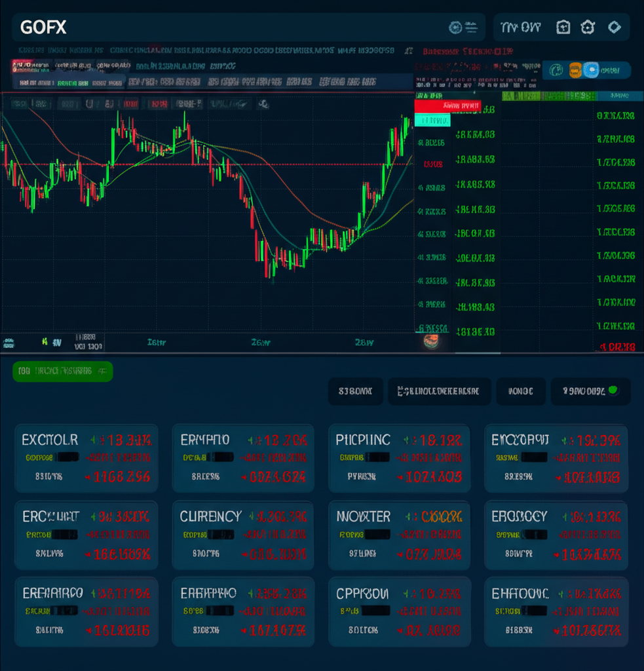Click the GOFX logo in the header
The width and height of the screenshot is (644, 671).
pos(43,28)
